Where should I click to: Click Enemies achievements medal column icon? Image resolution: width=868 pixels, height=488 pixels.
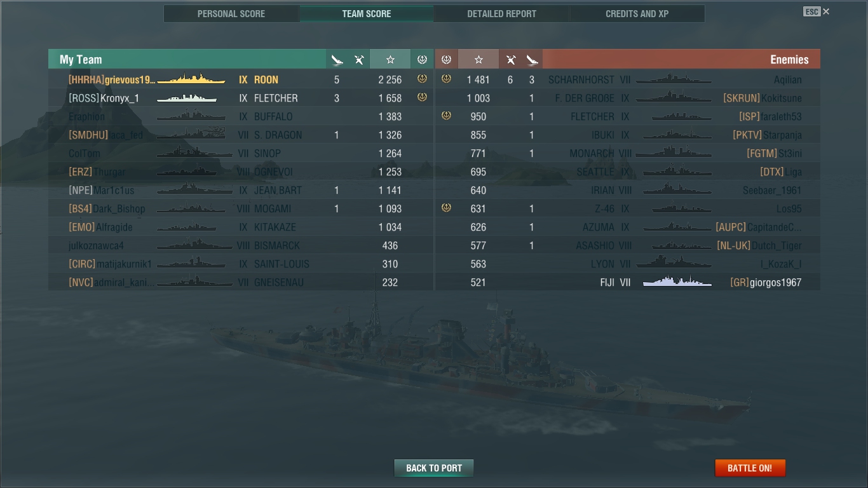click(x=446, y=60)
